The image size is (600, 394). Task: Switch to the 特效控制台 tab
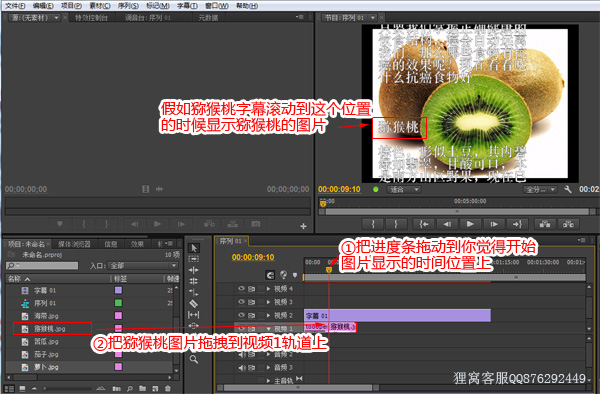coord(91,18)
